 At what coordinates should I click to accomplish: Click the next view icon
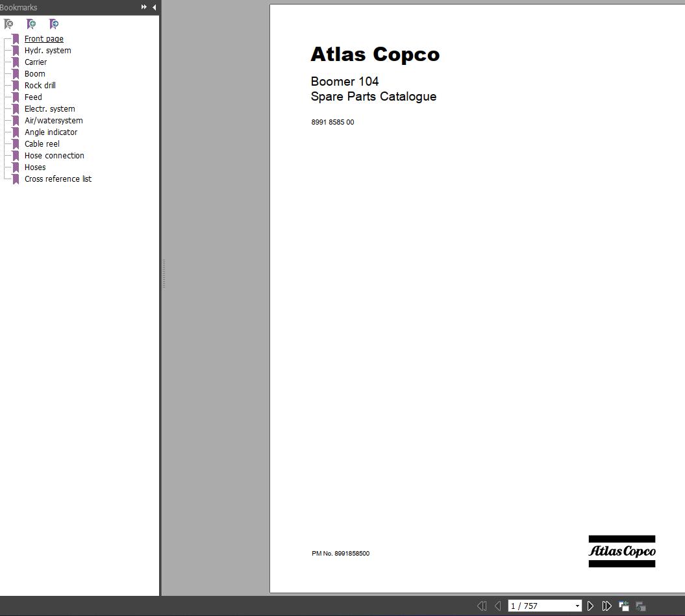pos(640,606)
